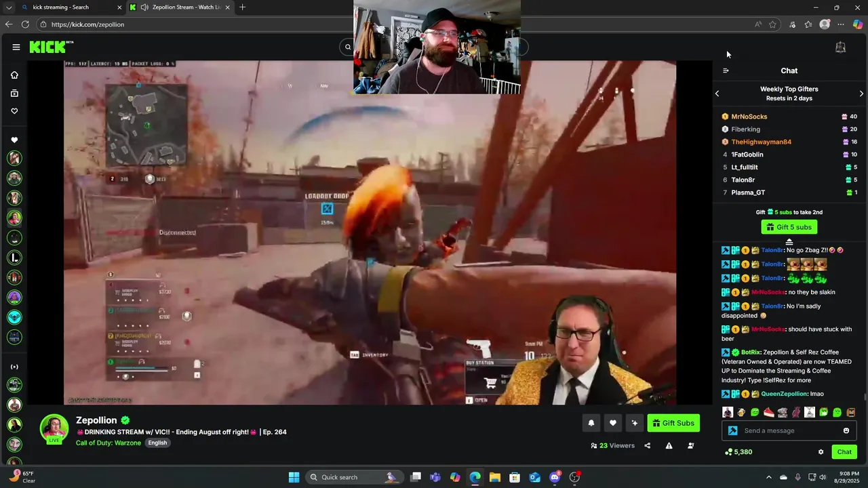Open Browse icon in Kick sidebar
Screen dimensions: 868x488
(14, 93)
